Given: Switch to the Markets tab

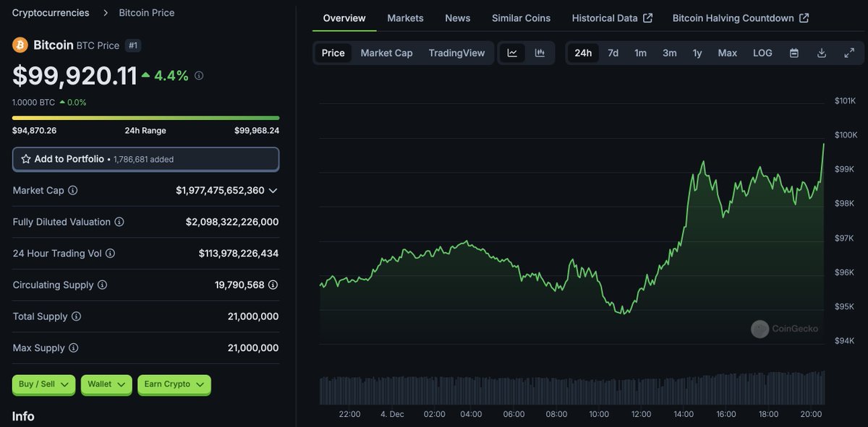Looking at the screenshot, I should click(405, 17).
